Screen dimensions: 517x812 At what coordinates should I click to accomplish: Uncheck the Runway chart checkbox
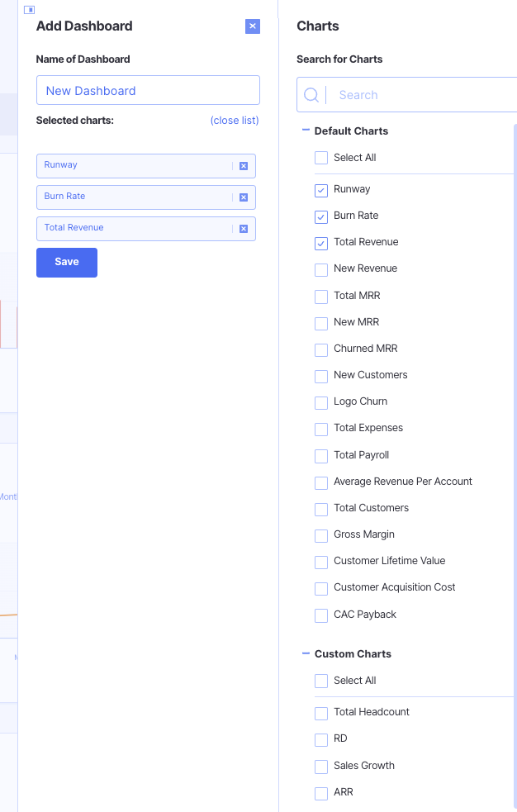click(321, 190)
